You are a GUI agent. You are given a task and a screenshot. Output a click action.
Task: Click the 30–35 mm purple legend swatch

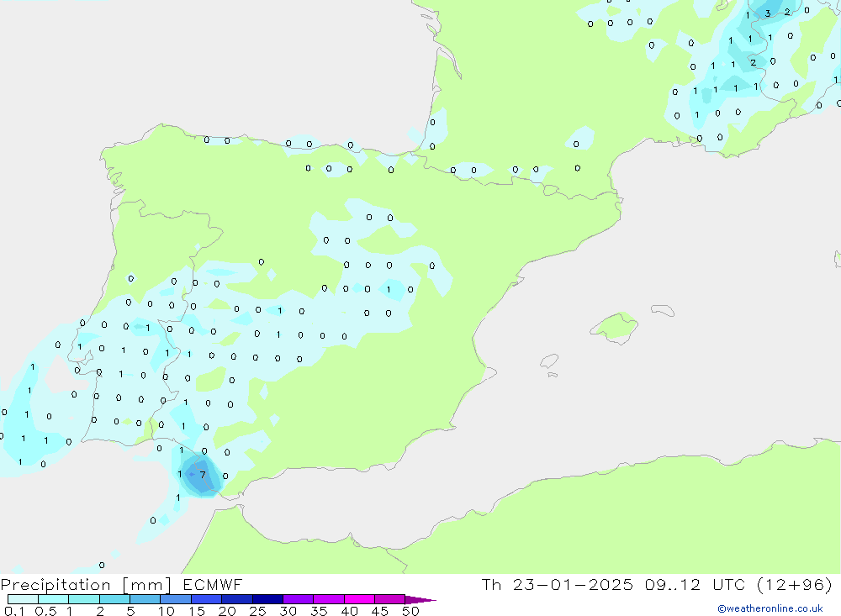299,599
